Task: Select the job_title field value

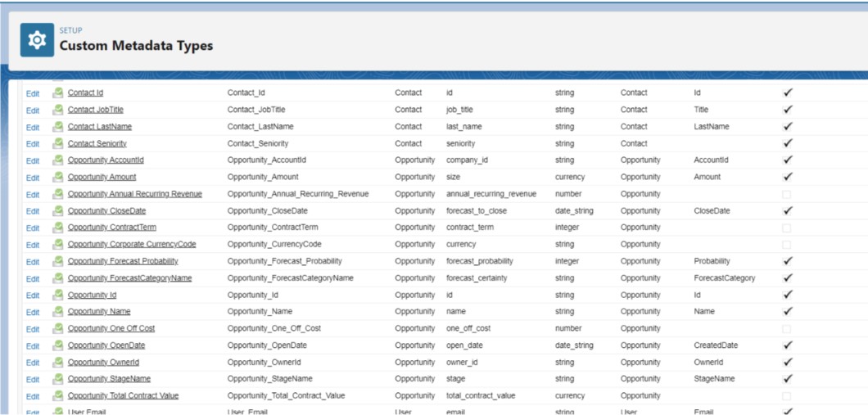Action: point(459,110)
